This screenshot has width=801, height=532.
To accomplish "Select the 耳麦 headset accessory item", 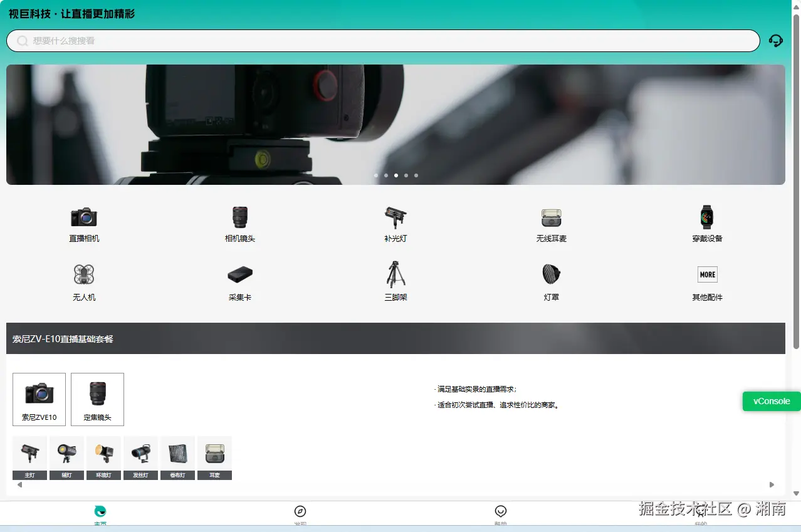I will coord(214,458).
